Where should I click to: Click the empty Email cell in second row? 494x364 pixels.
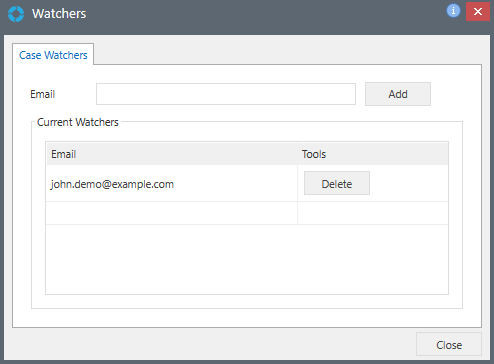[172, 213]
